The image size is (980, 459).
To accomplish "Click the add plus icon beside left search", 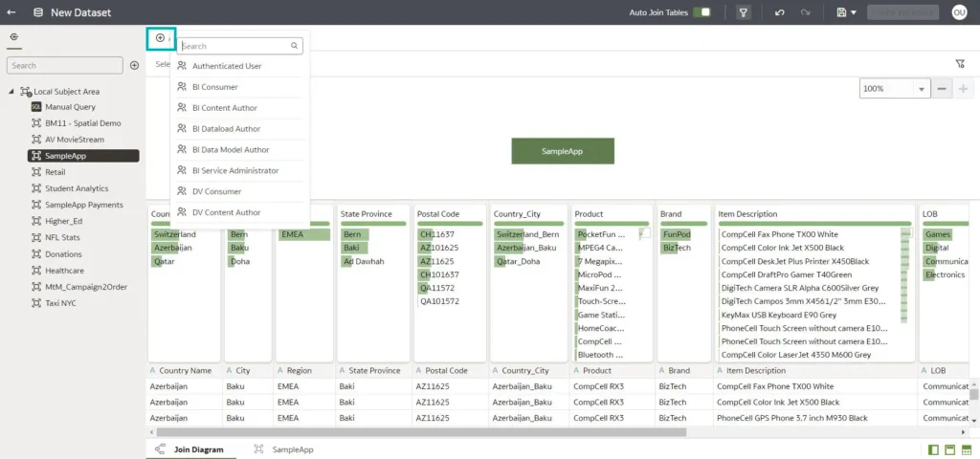I will pyautogui.click(x=135, y=65).
